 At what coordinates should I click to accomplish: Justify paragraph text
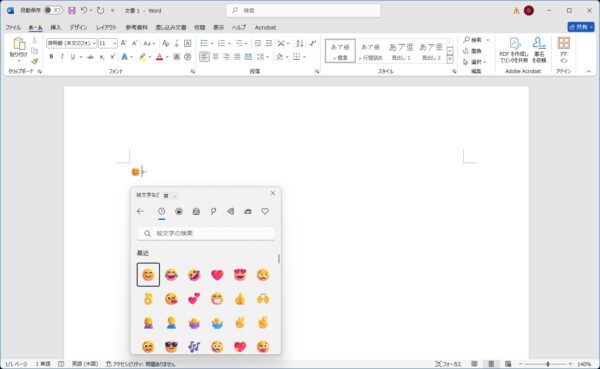(237, 57)
